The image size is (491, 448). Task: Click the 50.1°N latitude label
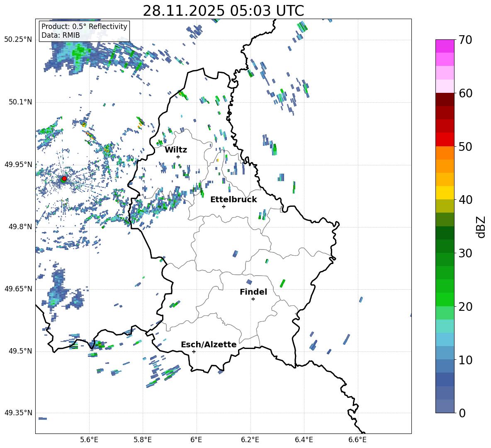(20, 102)
